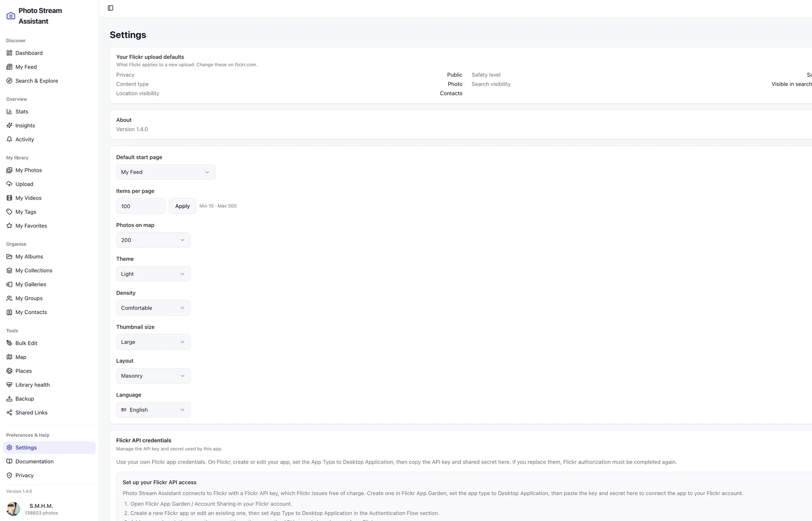Click the My Photos images icon
812x521 pixels.
coord(9,170)
